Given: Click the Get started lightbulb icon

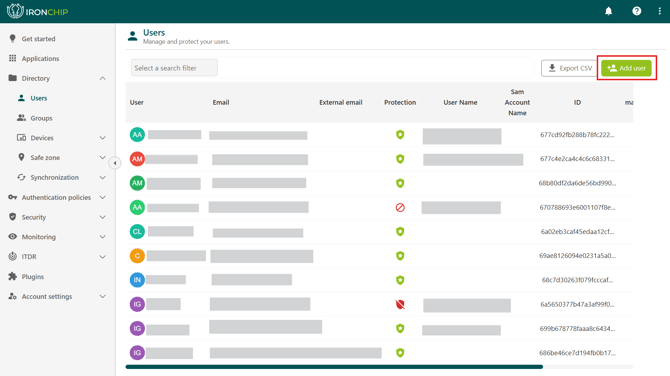Looking at the screenshot, I should pos(12,38).
